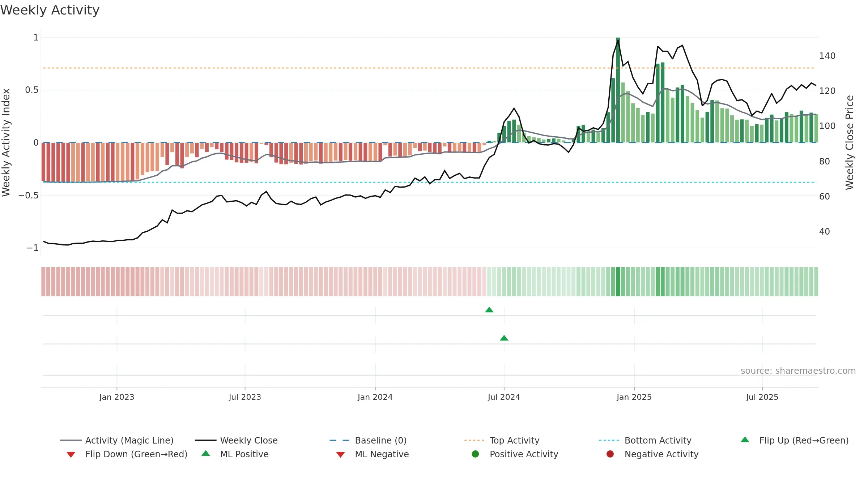Click the −1 activity index tick label

[33, 248]
